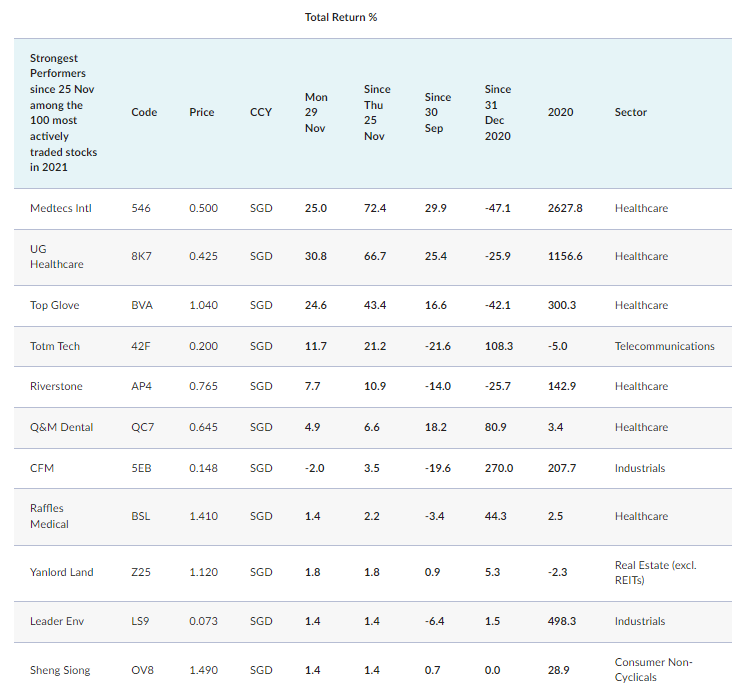Viewport: 754px width, 698px height.
Task: Click the Yanlord Land stock name
Action: [62, 572]
